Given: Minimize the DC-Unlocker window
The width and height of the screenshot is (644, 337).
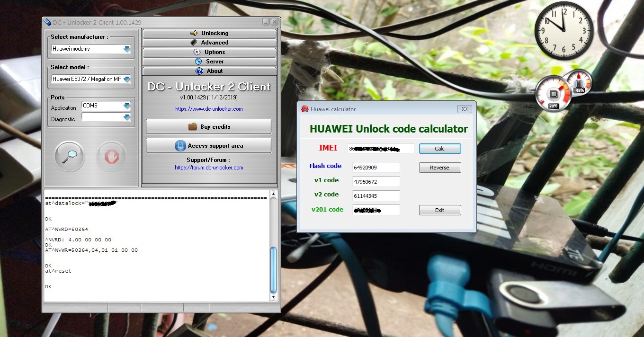Looking at the screenshot, I should point(267,22).
